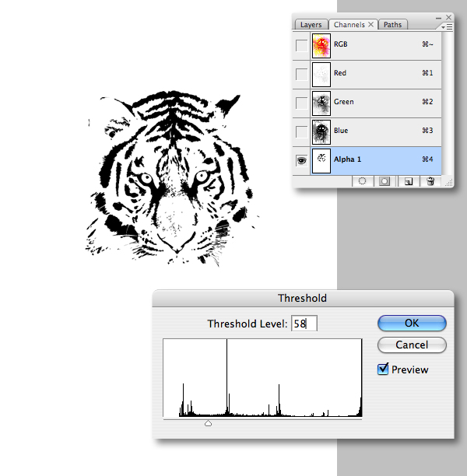Click the tiger image on canvas

coord(172,177)
